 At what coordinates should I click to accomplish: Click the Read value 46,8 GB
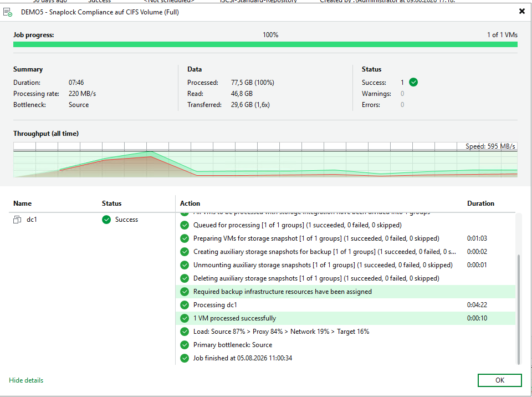pyautogui.click(x=242, y=94)
